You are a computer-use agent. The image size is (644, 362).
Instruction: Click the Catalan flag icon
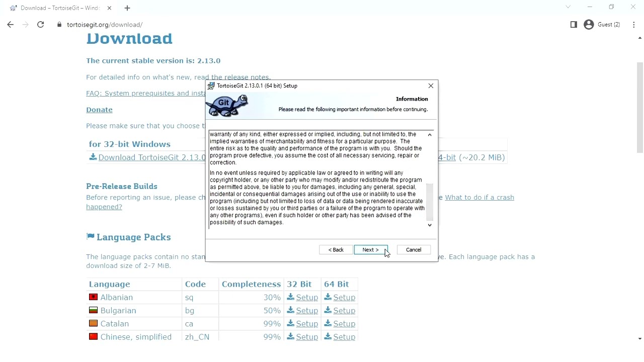93,323
